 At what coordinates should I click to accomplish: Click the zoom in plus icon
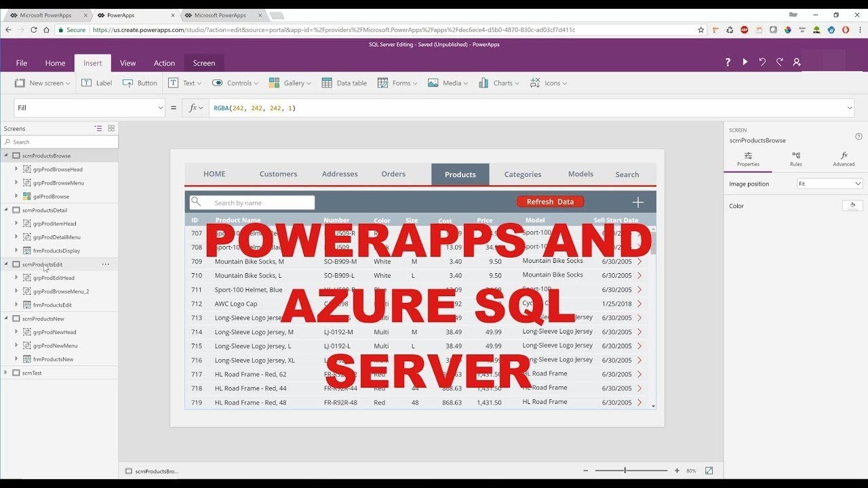click(677, 470)
